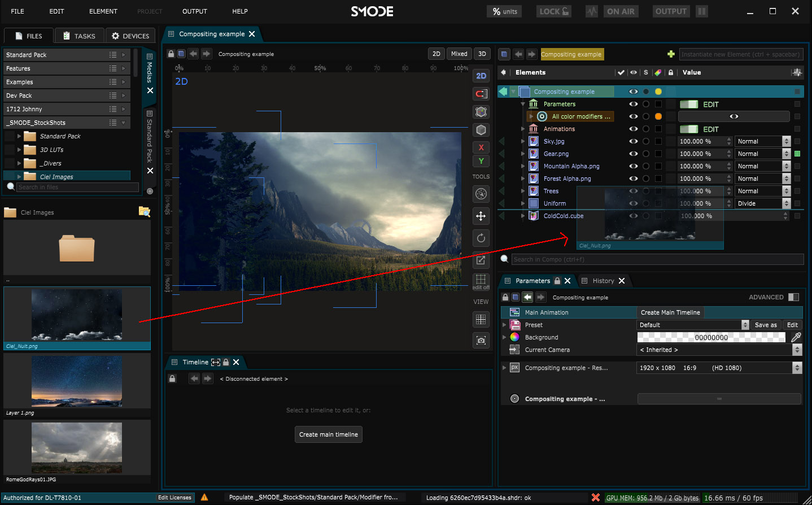Click the lock icon in viewport header

coord(171,54)
